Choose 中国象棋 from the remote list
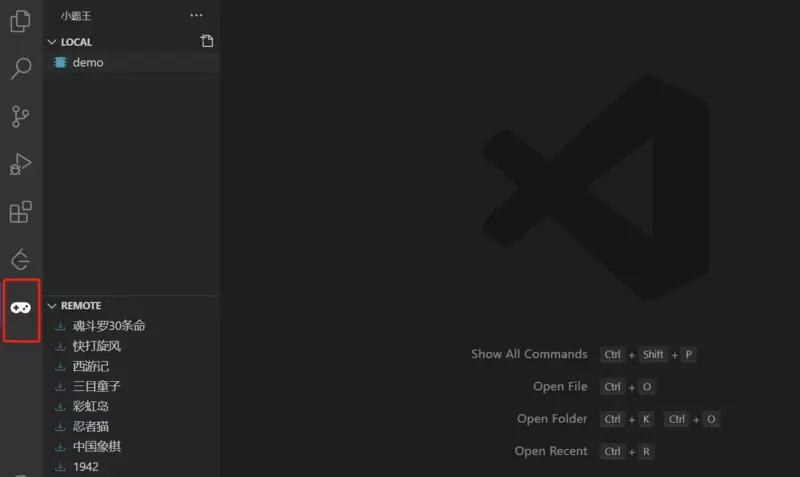800x477 pixels. (96, 446)
